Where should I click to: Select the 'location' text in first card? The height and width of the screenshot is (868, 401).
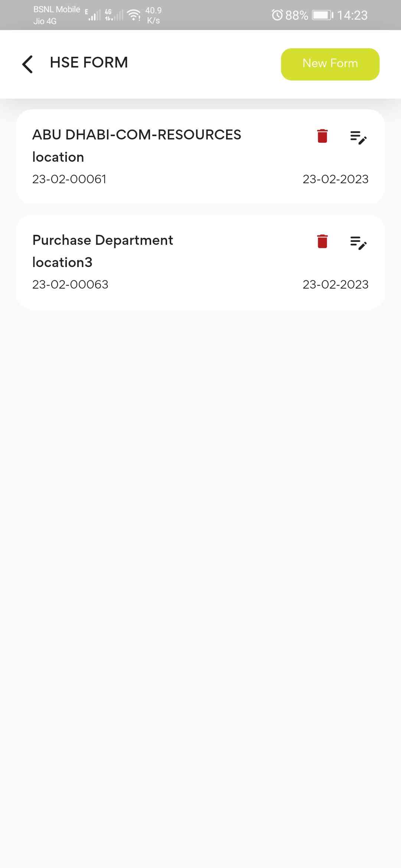58,157
